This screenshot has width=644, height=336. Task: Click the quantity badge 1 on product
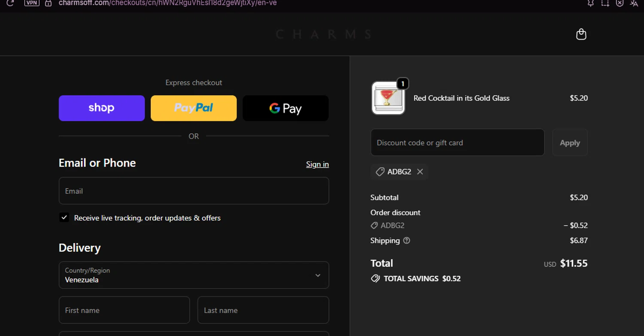coord(402,83)
